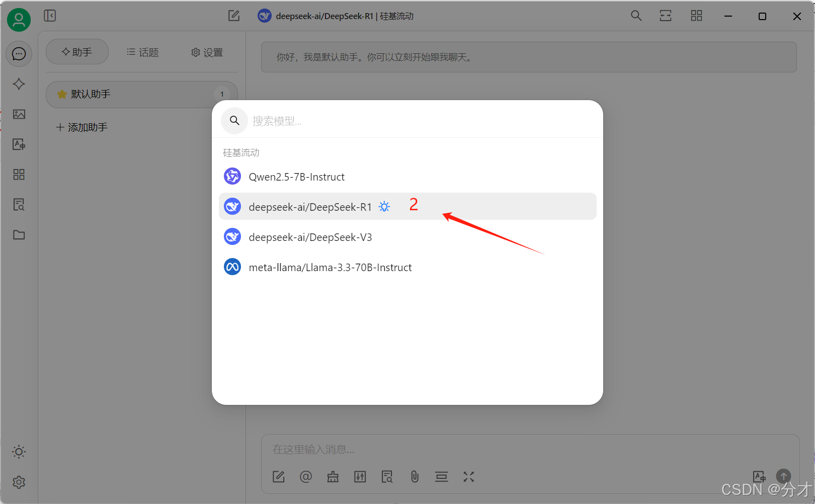
Task: Switch to the 助手 tab
Action: 77,52
